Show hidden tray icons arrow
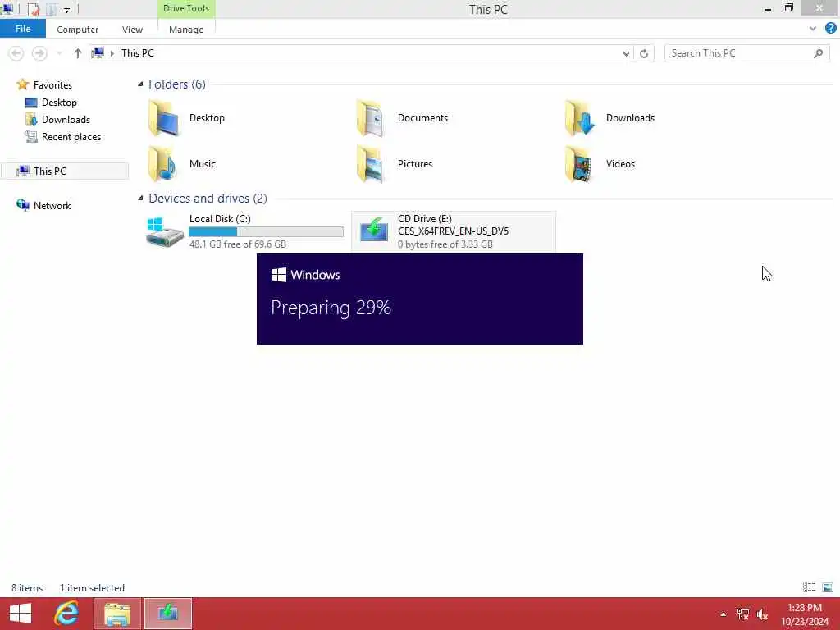 (x=723, y=614)
